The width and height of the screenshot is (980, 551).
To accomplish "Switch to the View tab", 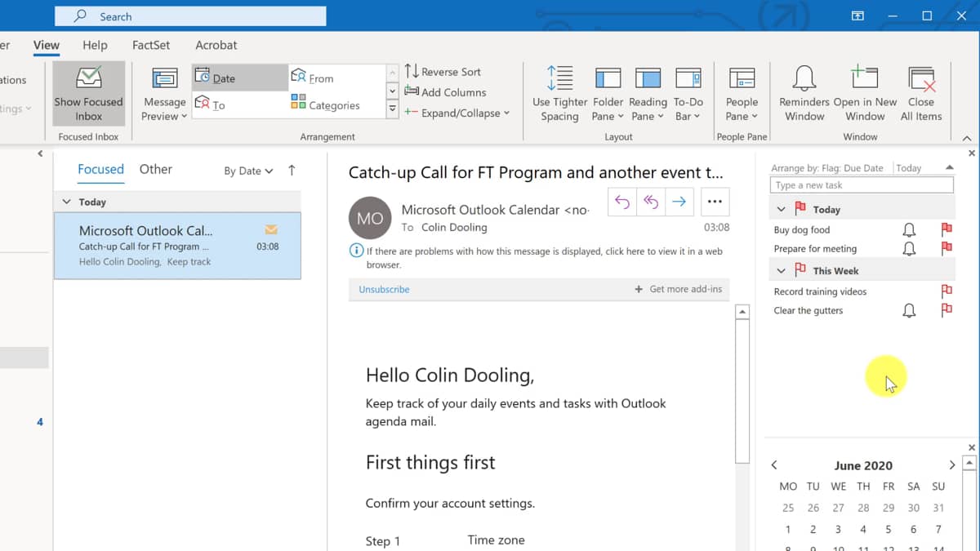I will pos(47,45).
